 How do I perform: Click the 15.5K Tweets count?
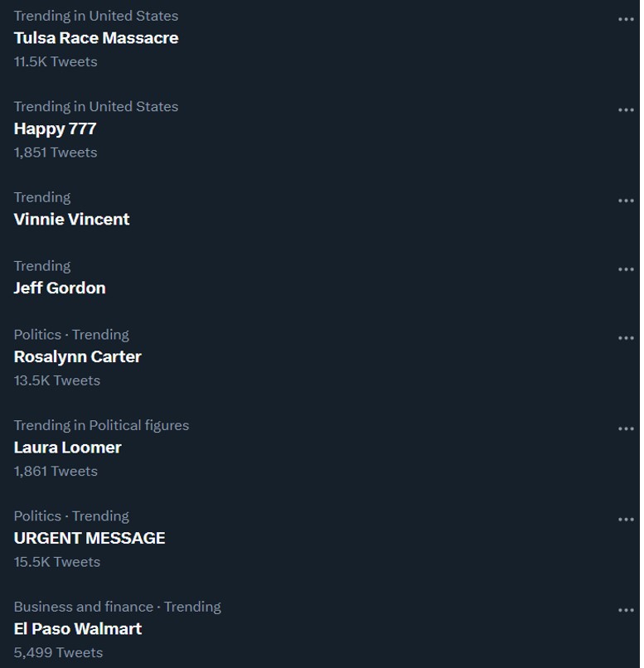56,562
